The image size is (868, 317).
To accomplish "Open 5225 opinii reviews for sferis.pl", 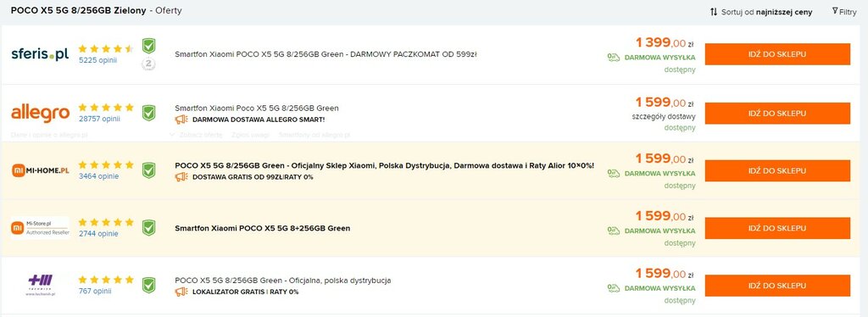I will tap(98, 60).
